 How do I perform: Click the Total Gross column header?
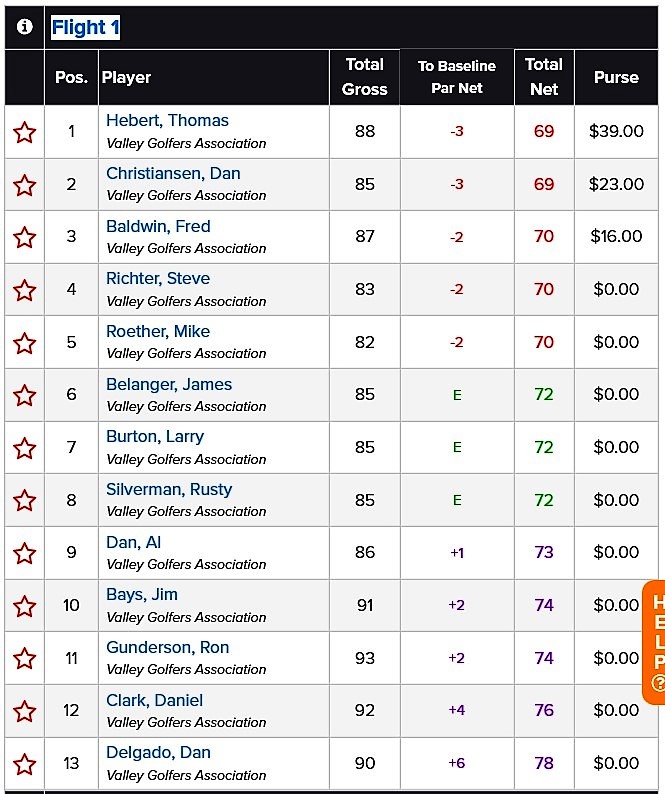coord(365,77)
